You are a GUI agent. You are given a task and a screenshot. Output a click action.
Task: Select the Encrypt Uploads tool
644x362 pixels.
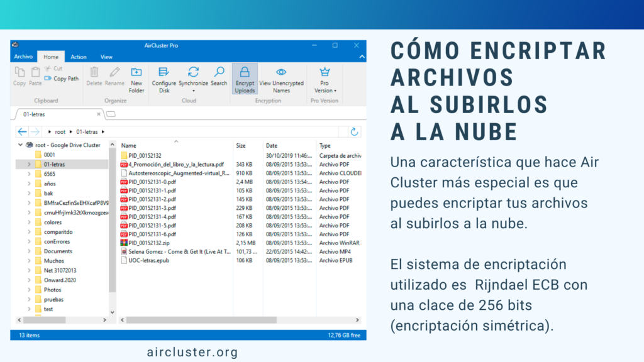coord(245,78)
